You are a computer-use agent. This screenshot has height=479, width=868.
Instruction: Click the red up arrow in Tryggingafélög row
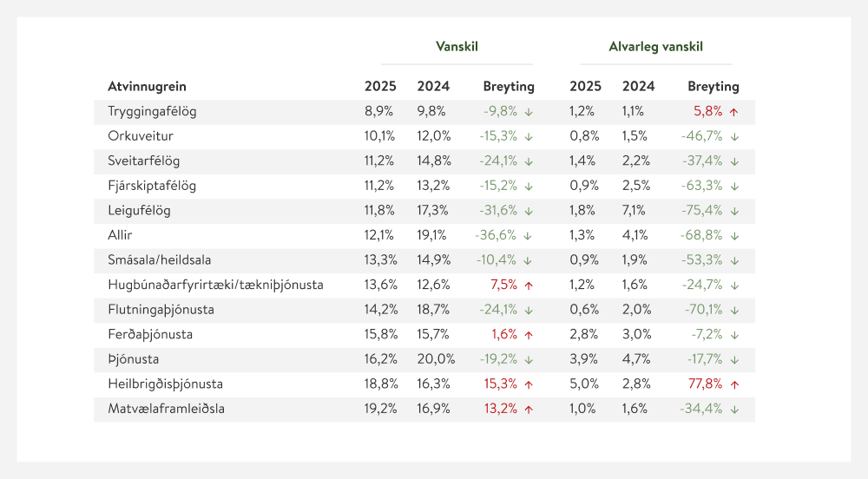(x=733, y=112)
